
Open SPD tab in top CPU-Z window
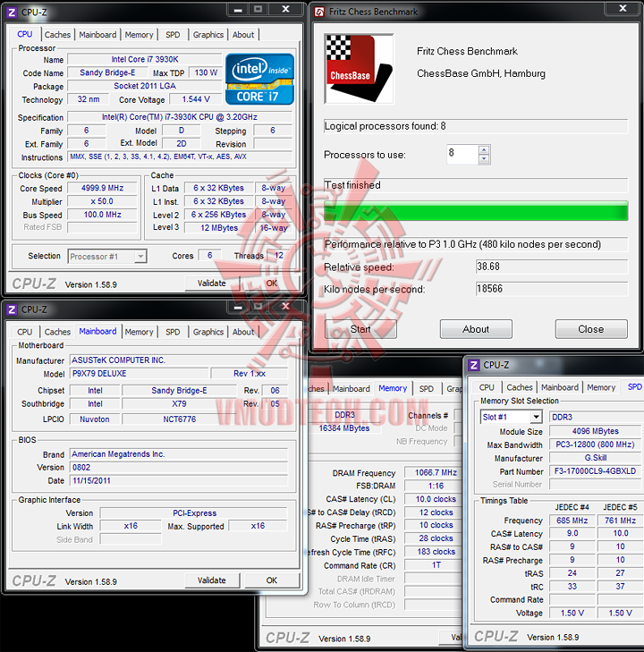(x=173, y=35)
